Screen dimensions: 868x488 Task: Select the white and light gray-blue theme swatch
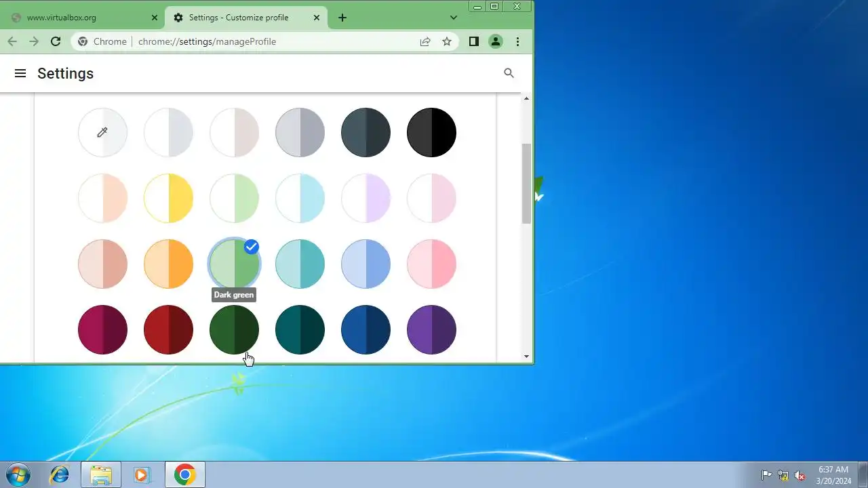[168, 132]
